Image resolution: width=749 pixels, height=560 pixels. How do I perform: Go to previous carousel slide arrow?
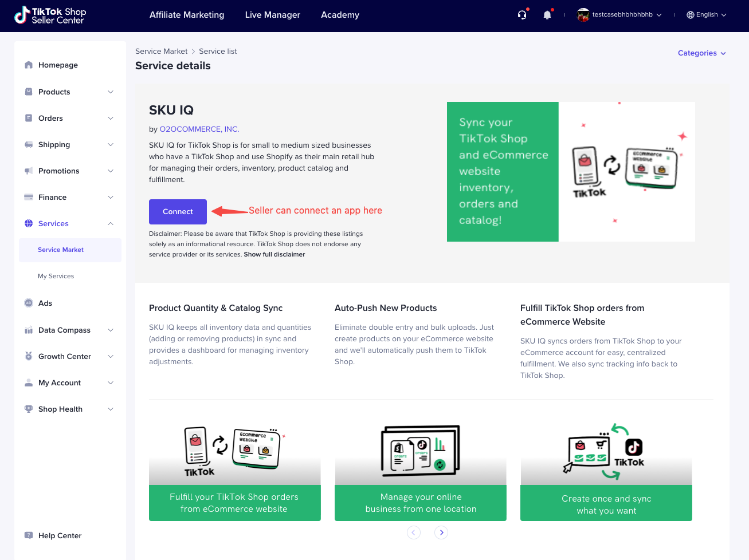414,533
